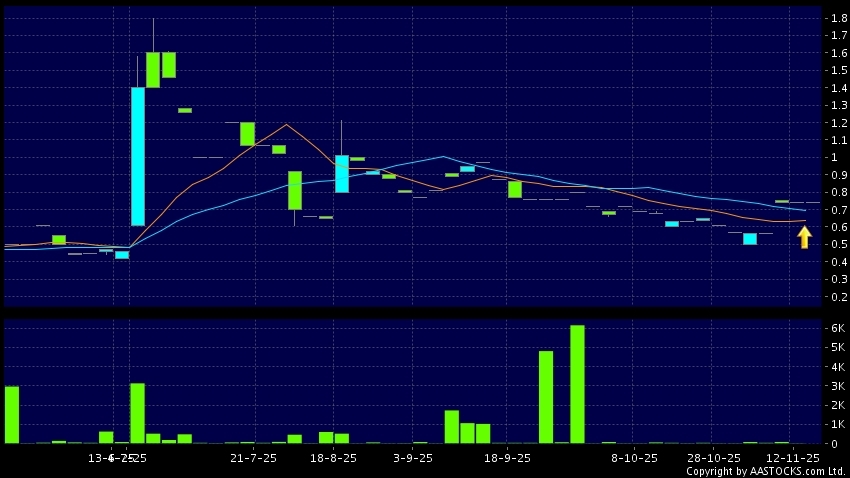Screen dimensions: 850x478
Task: Click the second-tallest volume bar near 5K
Action: click(546, 397)
